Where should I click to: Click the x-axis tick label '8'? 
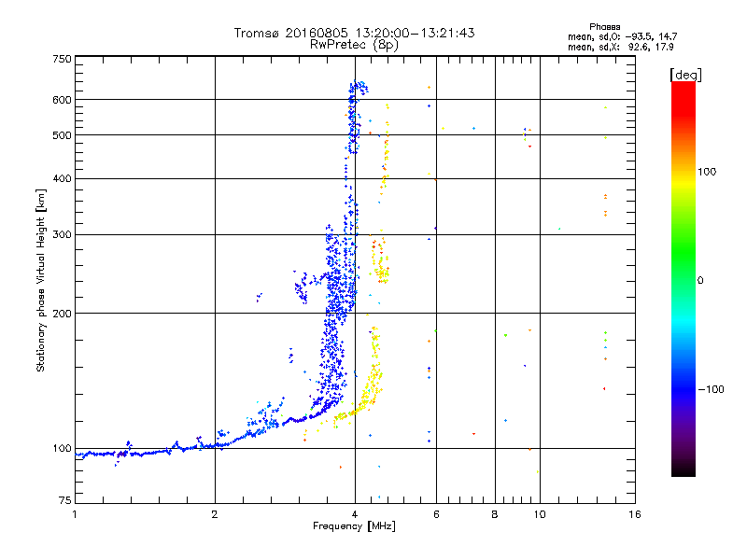(x=495, y=514)
